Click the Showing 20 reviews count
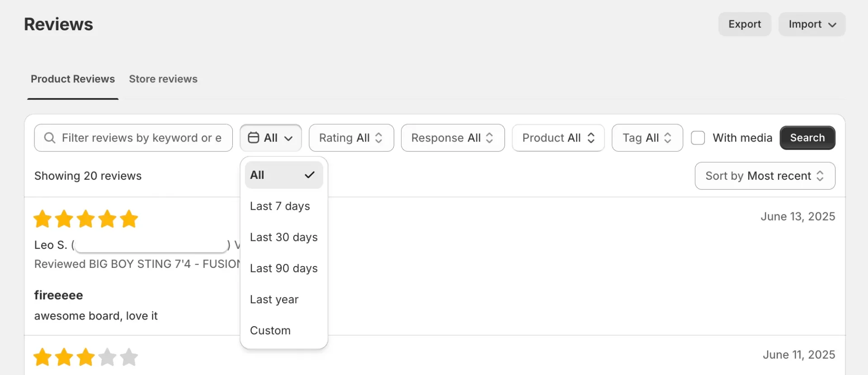Screen dimensions: 868x375 pos(88,176)
